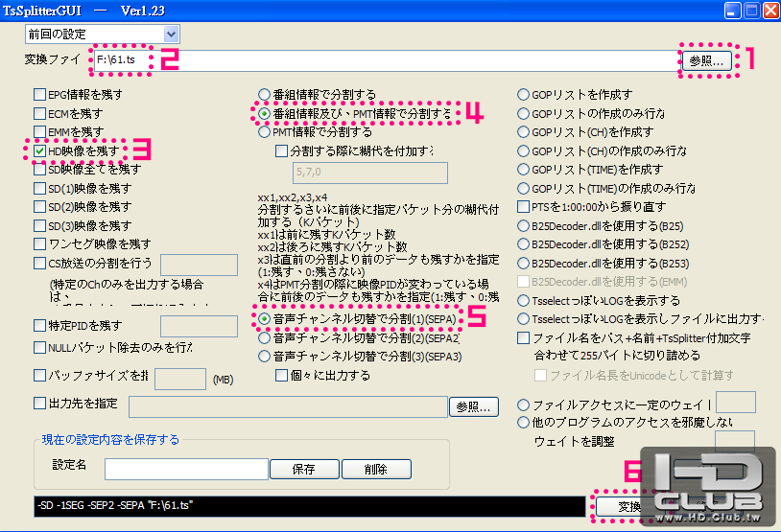The image size is (781, 532).
Task: Enable ファイル名をパス+名前+TsSplitter付加文字 checkbox
Action: 523,338
